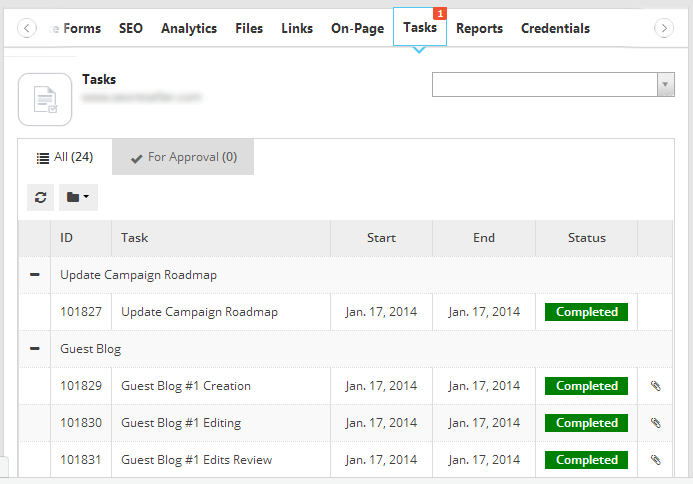The image size is (693, 484).
Task: Click start date of task 101827
Action: (381, 312)
